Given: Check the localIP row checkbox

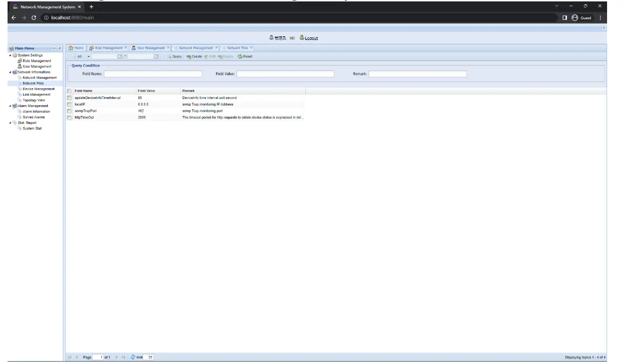Looking at the screenshot, I should (69, 104).
